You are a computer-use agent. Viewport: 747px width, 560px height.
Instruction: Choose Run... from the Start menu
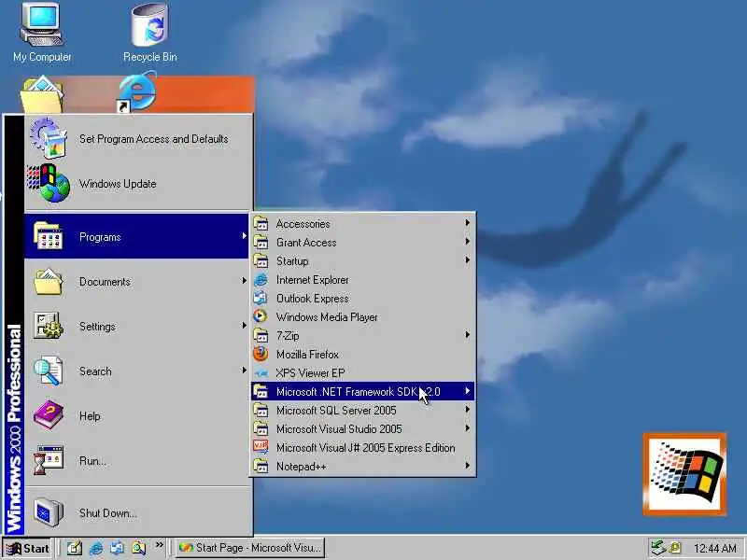(138, 460)
